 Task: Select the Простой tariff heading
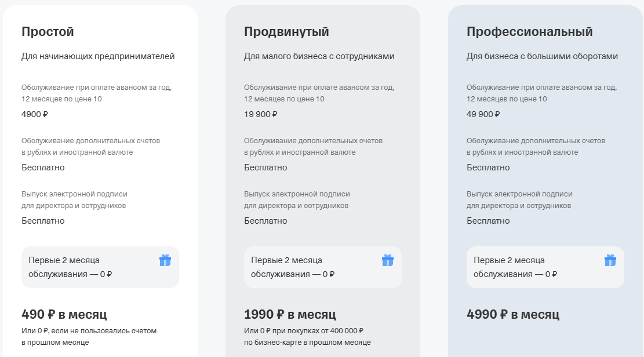[x=48, y=32]
